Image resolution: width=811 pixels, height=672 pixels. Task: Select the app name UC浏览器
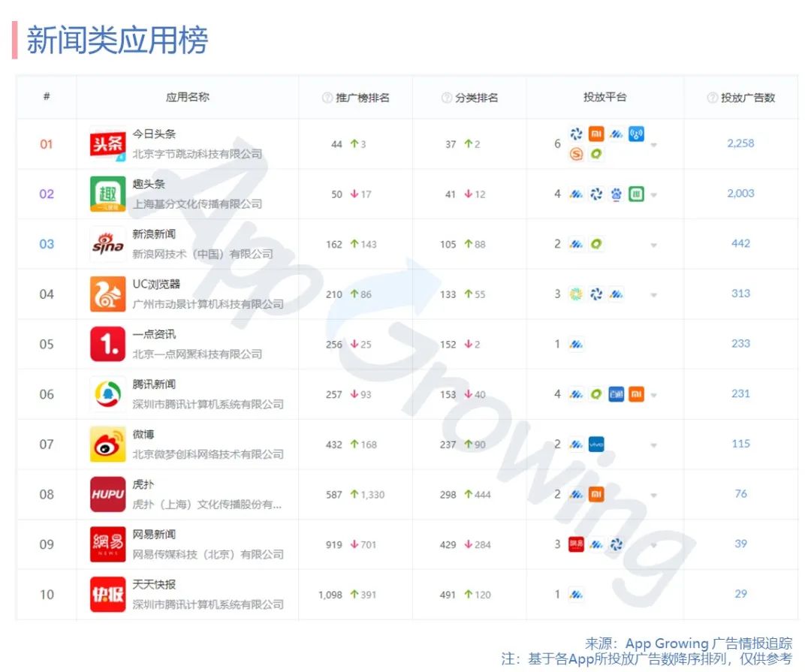point(156,284)
